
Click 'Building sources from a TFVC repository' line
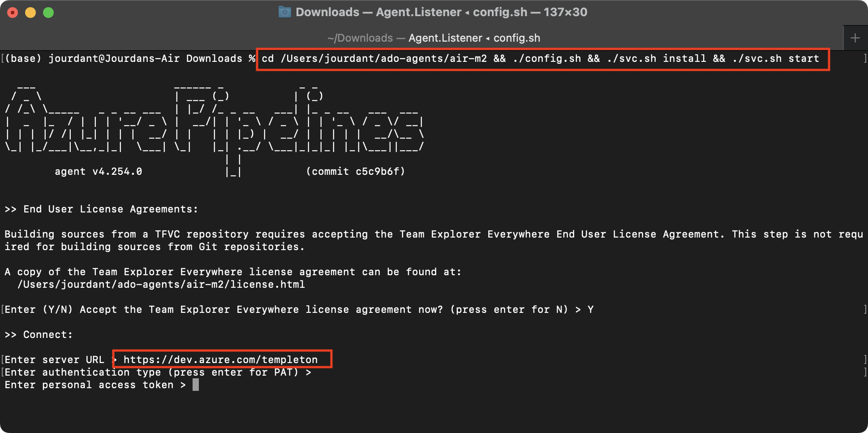tap(434, 234)
